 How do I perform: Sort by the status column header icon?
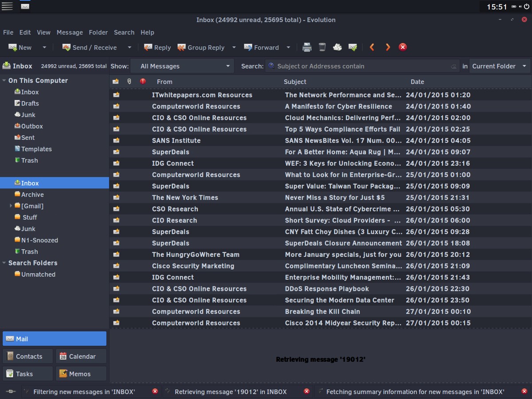click(116, 82)
